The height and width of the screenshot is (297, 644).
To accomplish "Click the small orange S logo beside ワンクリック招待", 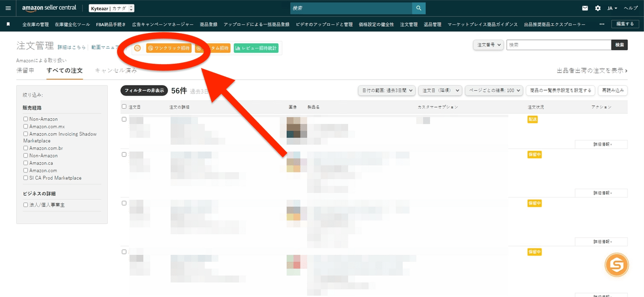I will point(137,48).
